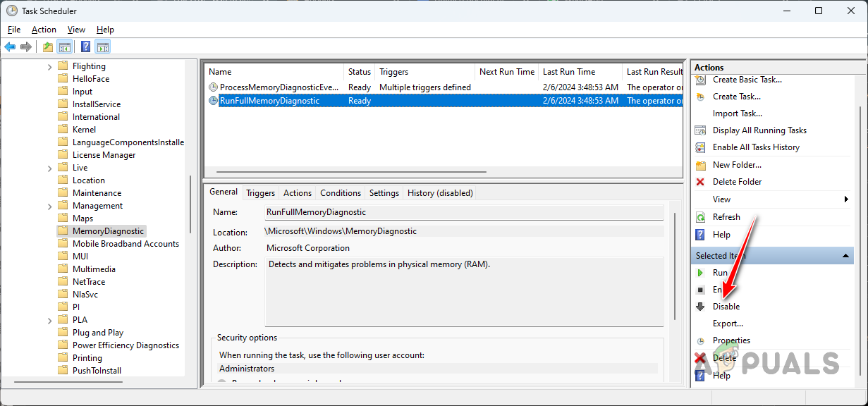Toggle the Show/Hide Action Pane toolbar icon
This screenshot has height=406, width=868.
tap(102, 47)
